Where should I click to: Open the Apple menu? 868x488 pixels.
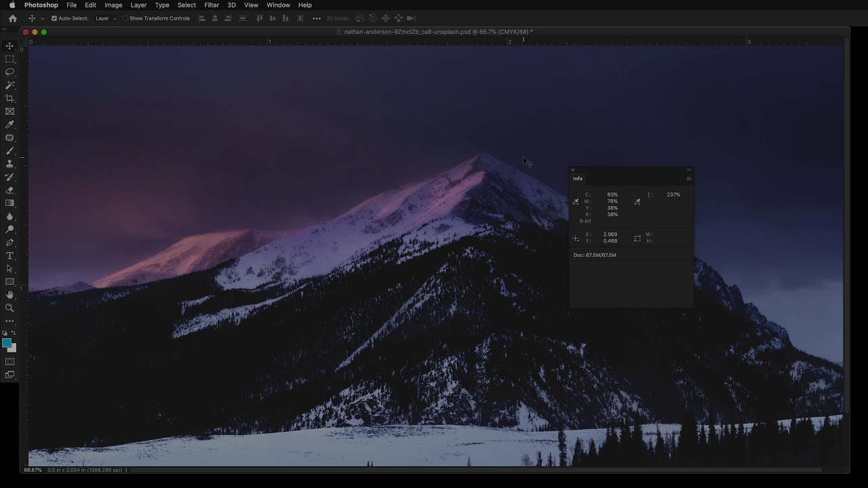pos(12,5)
